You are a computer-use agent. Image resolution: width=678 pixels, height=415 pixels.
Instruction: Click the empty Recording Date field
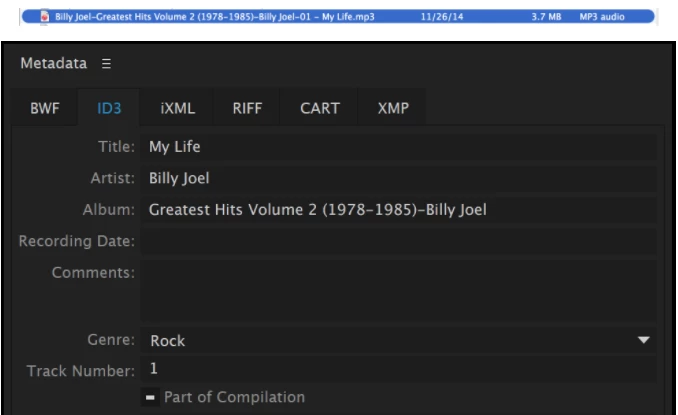[398, 241]
